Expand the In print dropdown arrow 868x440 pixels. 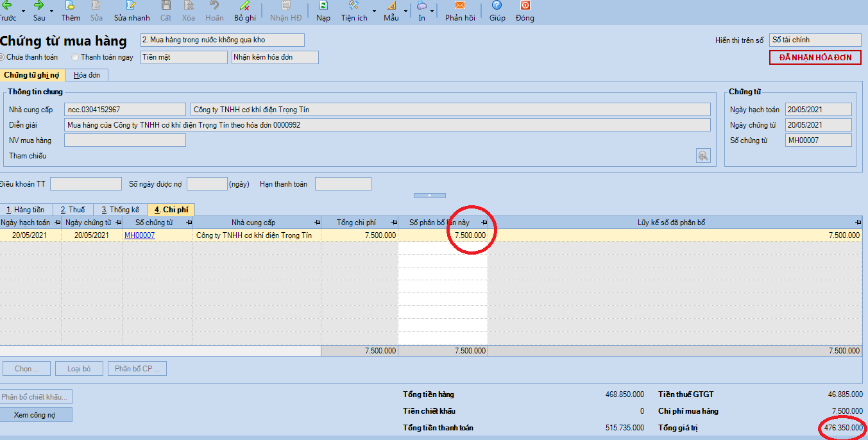432,12
